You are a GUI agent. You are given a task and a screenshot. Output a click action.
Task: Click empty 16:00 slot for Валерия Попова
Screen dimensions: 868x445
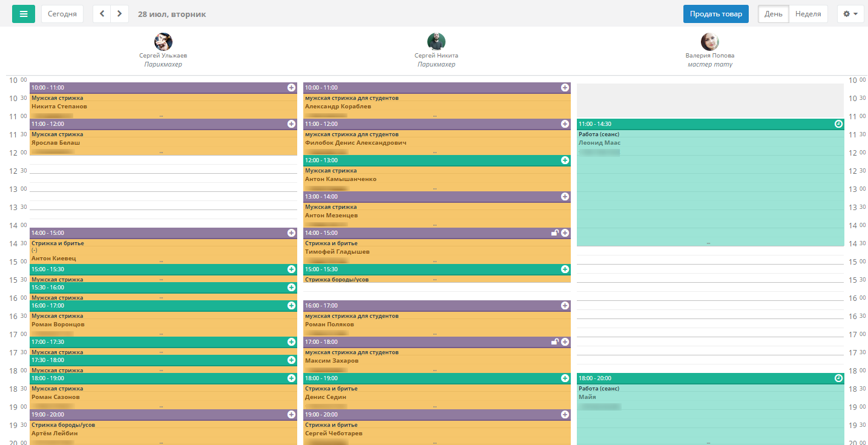pos(710,305)
